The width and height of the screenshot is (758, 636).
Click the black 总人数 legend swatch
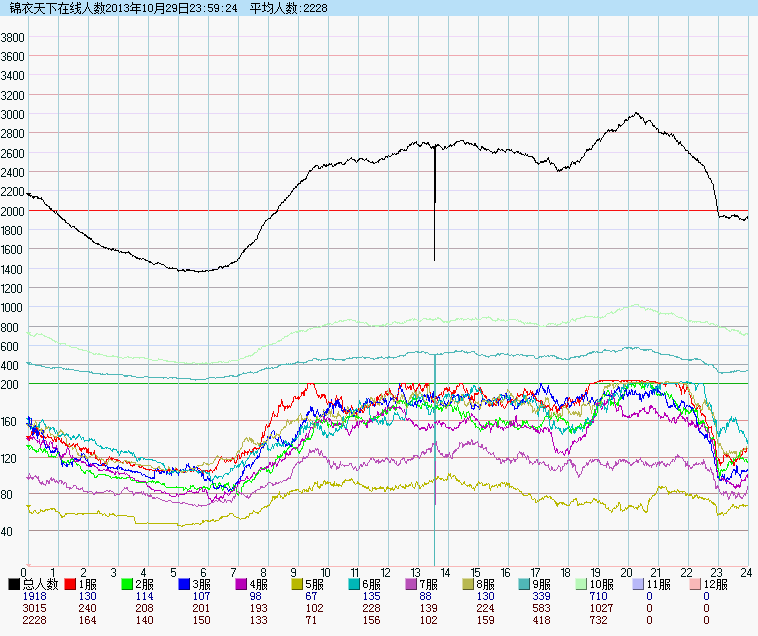click(x=14, y=584)
